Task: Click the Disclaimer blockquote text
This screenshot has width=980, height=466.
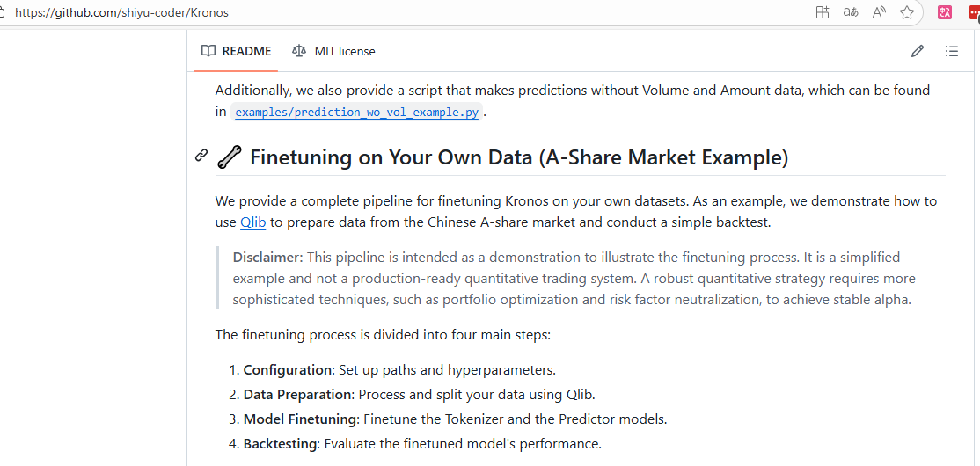Action: point(574,278)
